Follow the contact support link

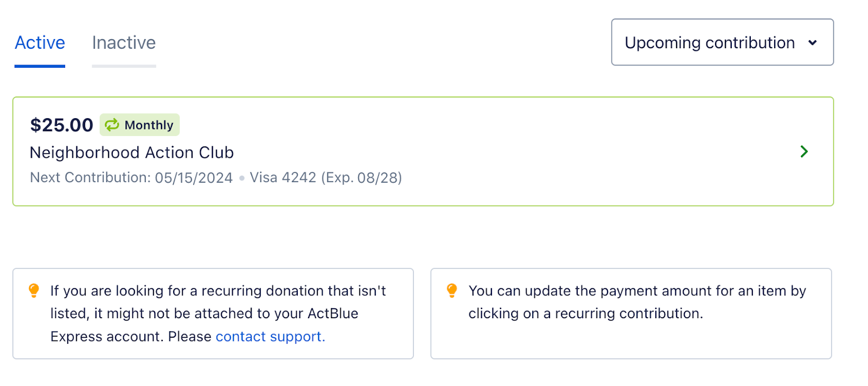point(270,337)
